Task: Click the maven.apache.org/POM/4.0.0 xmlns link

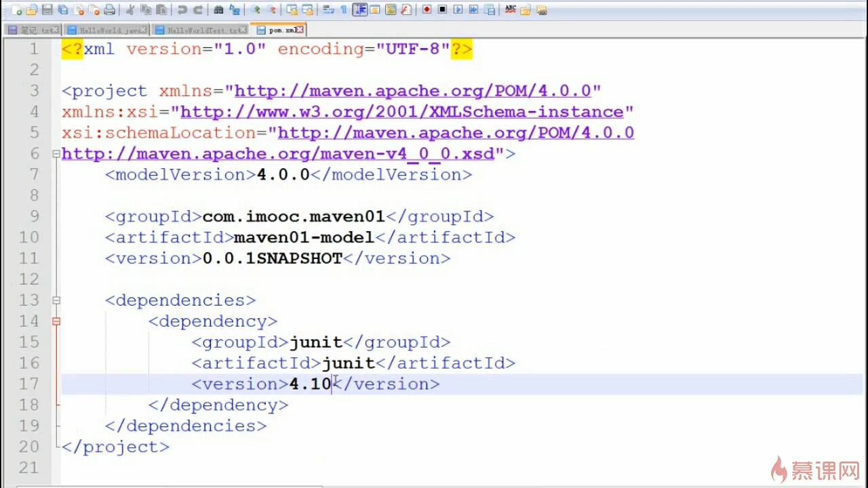Action: point(412,91)
